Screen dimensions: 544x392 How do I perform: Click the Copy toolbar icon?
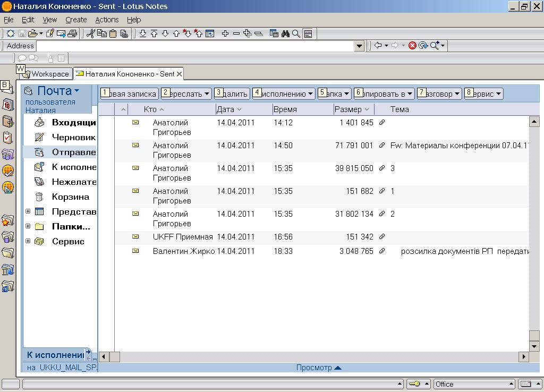[102, 33]
